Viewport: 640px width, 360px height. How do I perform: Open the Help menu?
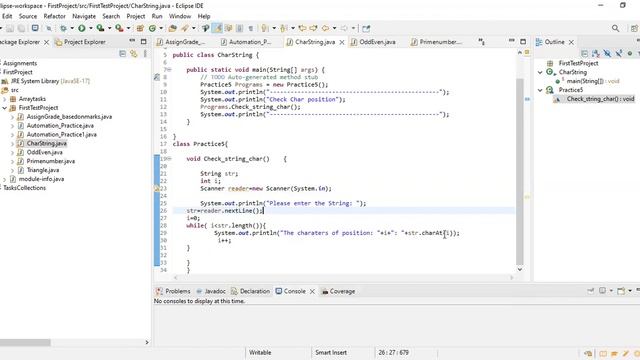coord(204,16)
